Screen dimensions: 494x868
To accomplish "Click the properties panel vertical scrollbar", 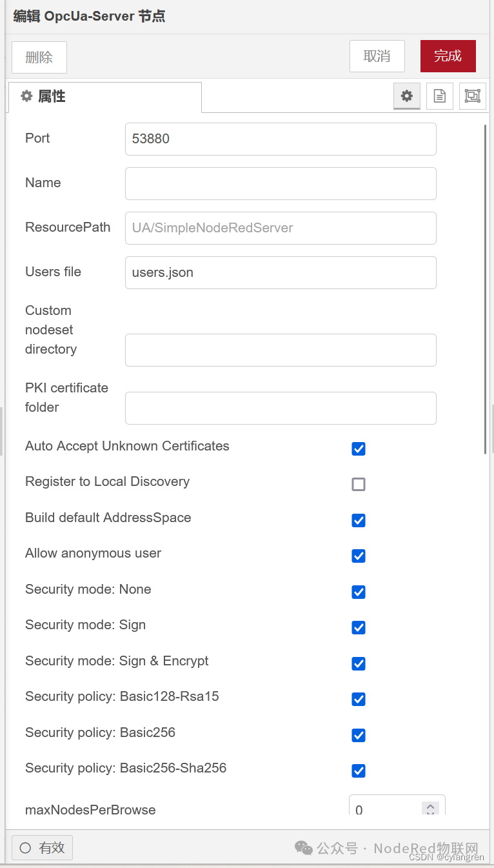I will 485,290.
